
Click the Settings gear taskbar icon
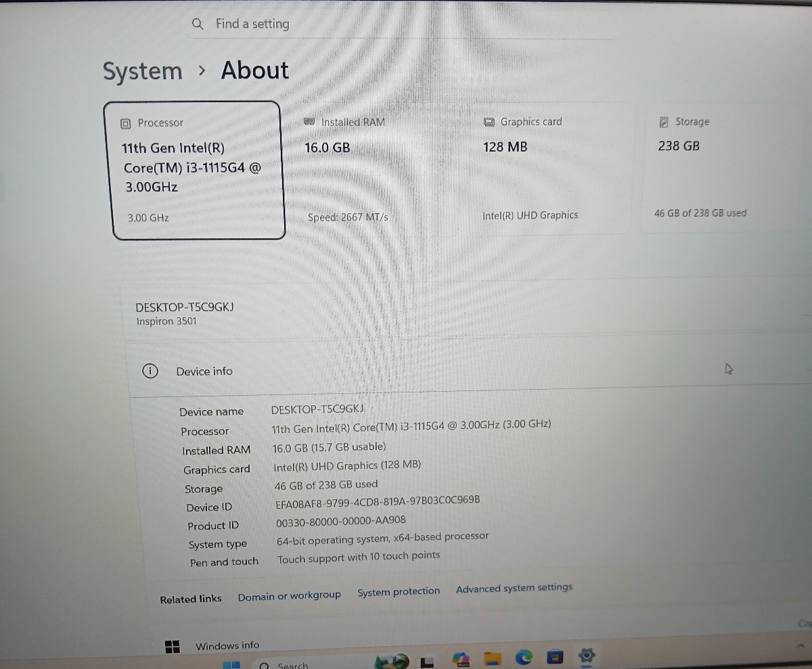pos(587,655)
